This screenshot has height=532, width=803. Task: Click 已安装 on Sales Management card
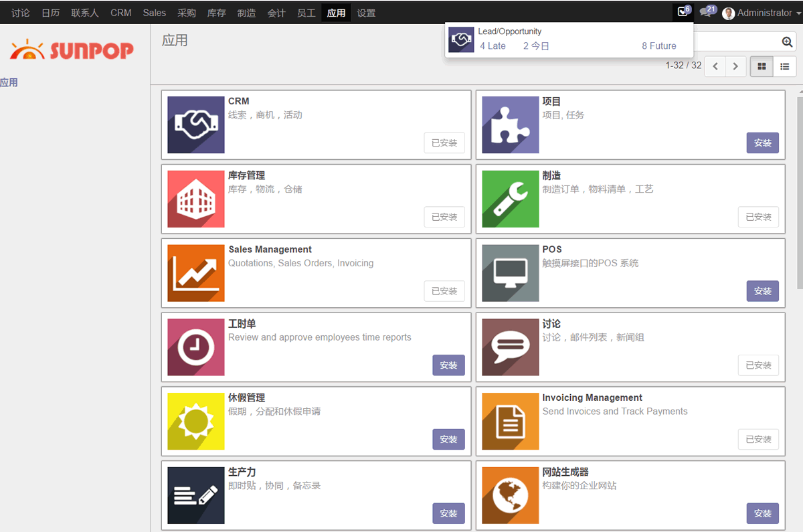click(444, 291)
